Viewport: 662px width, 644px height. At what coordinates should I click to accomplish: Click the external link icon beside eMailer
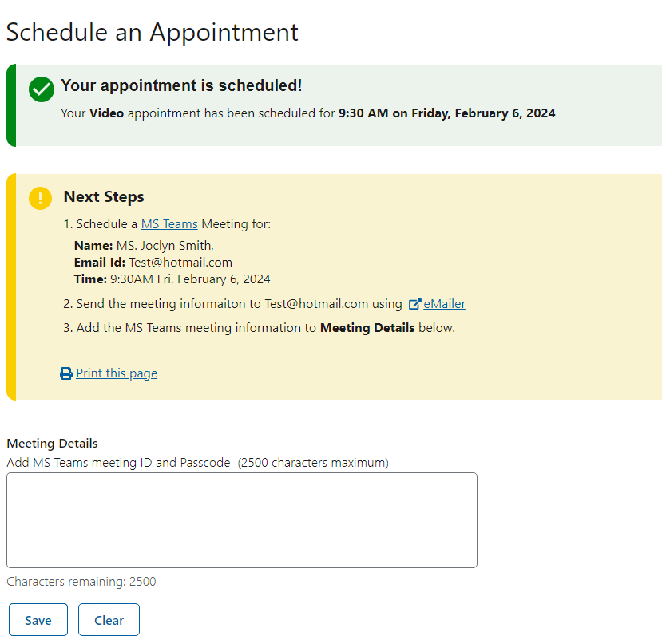(x=415, y=304)
